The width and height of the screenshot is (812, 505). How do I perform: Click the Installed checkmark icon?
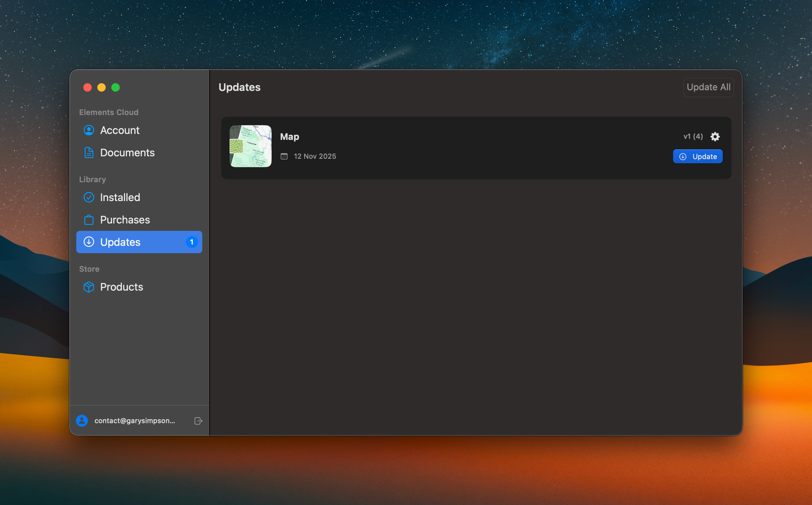tap(89, 197)
